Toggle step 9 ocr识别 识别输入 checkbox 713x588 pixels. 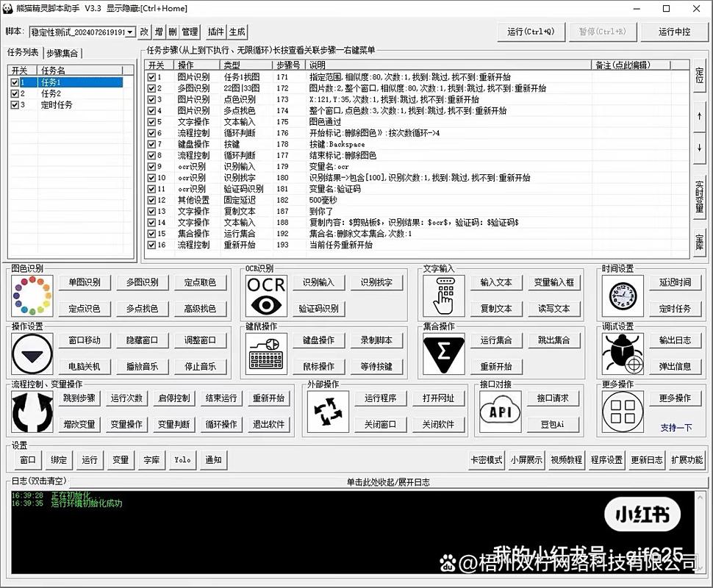pos(151,166)
